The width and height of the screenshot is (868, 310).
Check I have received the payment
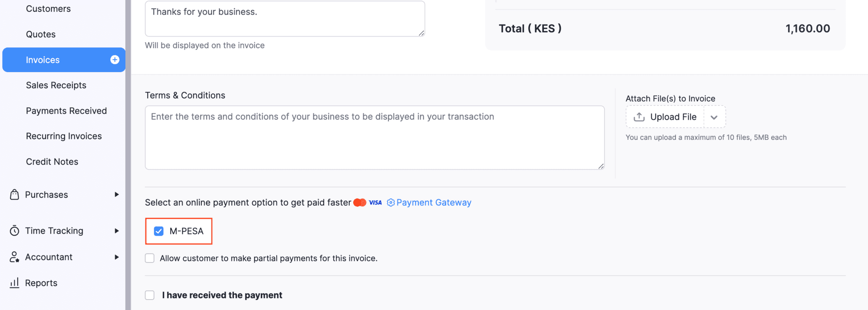[149, 295]
